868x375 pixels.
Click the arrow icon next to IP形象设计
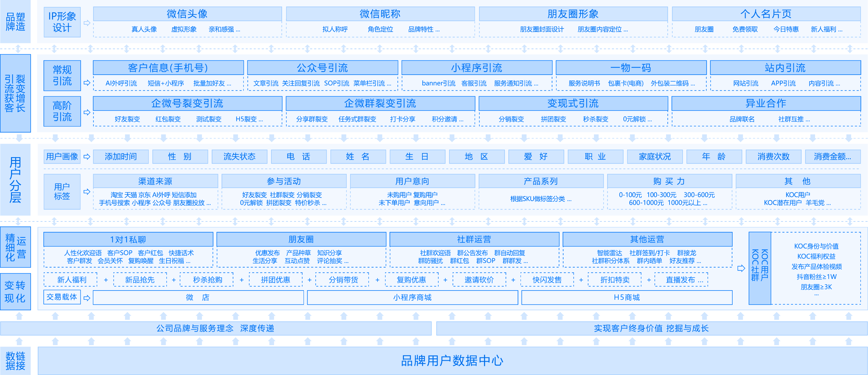point(87,23)
